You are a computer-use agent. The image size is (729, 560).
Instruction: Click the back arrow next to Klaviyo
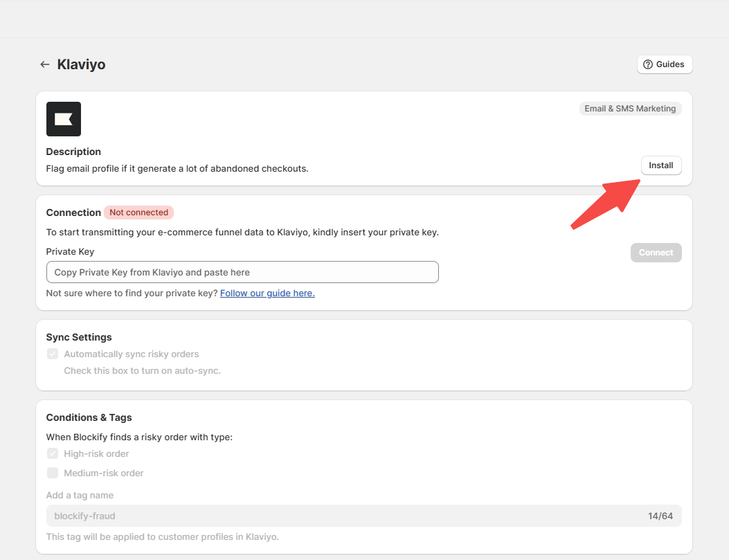(x=44, y=64)
